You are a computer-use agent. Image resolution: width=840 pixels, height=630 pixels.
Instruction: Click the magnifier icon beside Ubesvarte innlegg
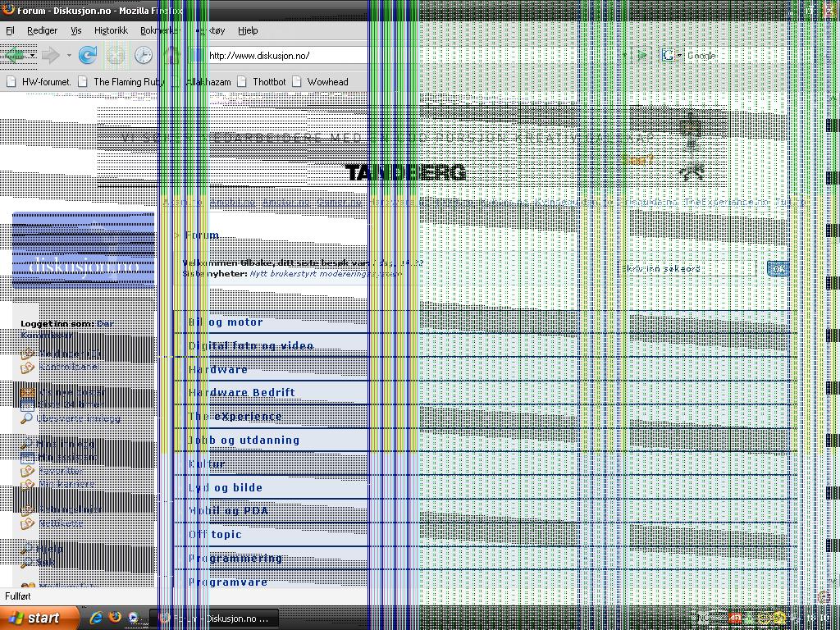point(27,418)
